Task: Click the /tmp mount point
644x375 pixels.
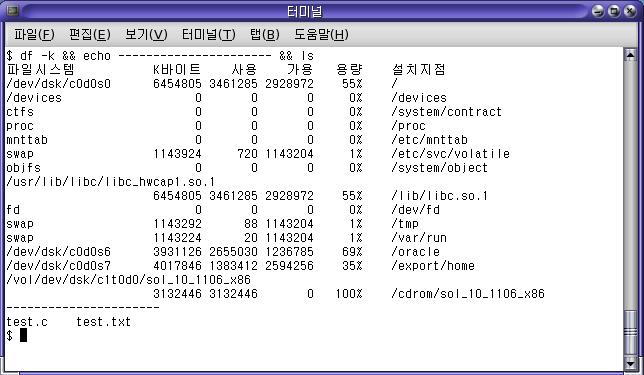Action: pyautogui.click(x=405, y=223)
